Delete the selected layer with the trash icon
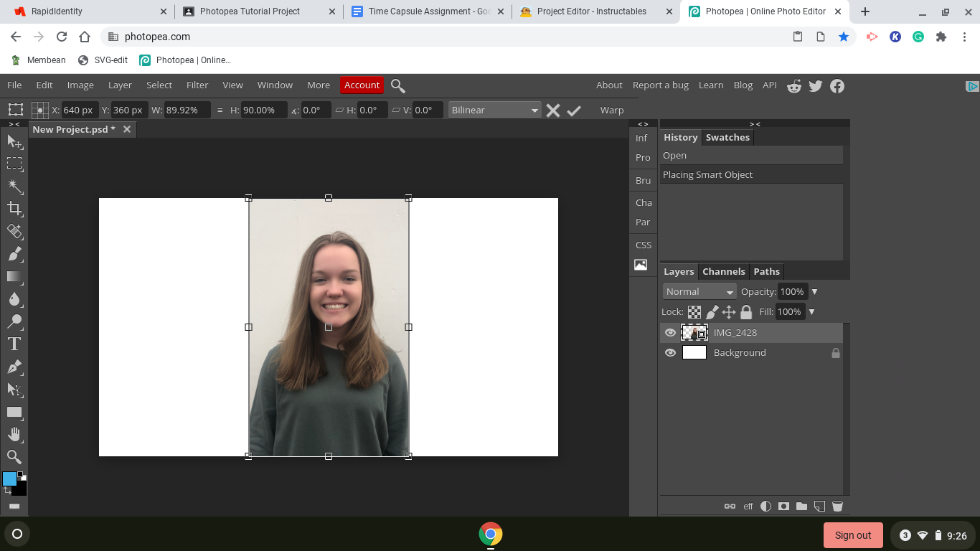 [x=837, y=506]
